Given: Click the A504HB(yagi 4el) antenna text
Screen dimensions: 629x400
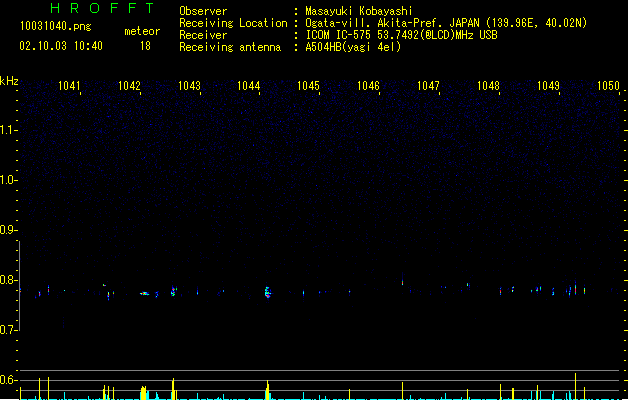Looking at the screenshot, I should [x=353, y=47].
